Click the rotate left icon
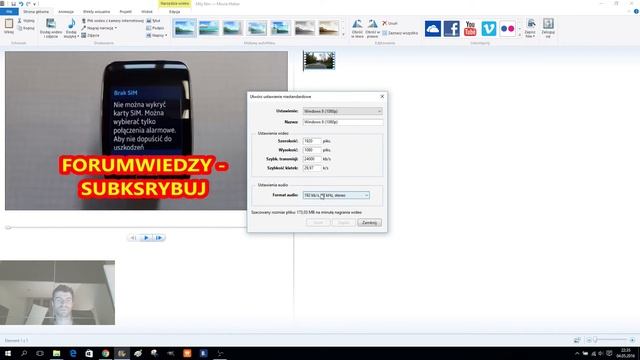 tap(357, 24)
